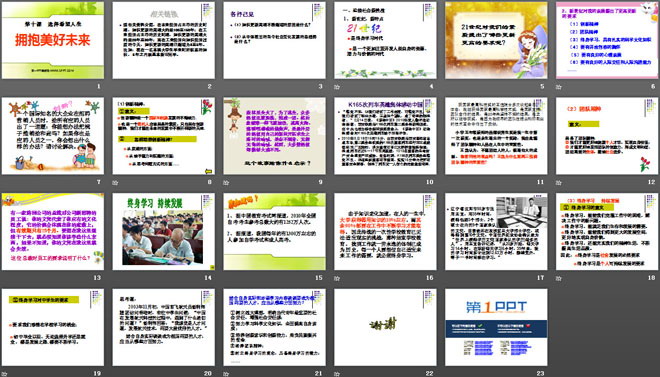Click slide number label '17'

tap(540, 278)
